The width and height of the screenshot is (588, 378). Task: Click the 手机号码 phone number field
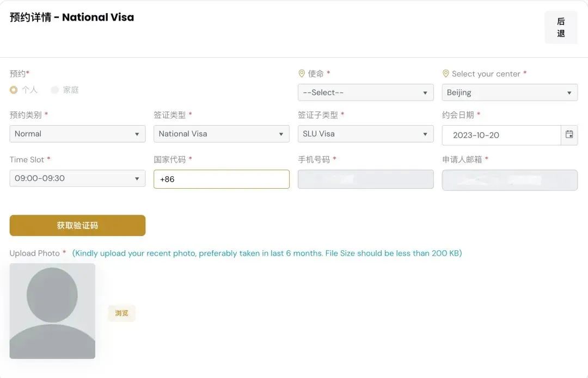click(x=366, y=179)
